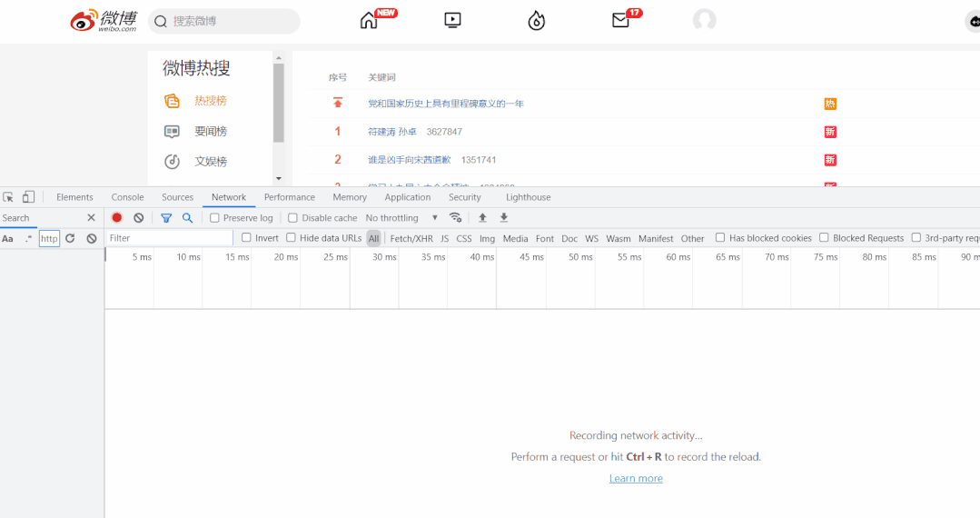Enable the Preserve log checkbox
The width and height of the screenshot is (980, 518).
[214, 218]
